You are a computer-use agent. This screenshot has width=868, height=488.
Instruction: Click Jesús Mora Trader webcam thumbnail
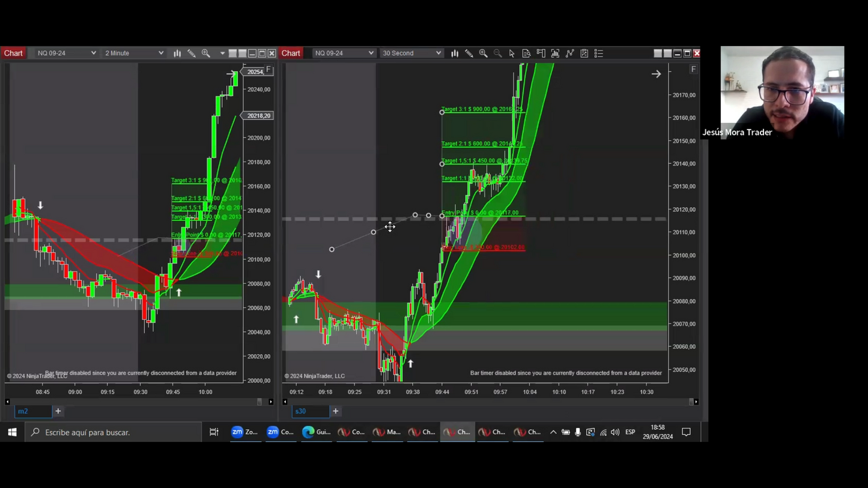[x=782, y=92]
